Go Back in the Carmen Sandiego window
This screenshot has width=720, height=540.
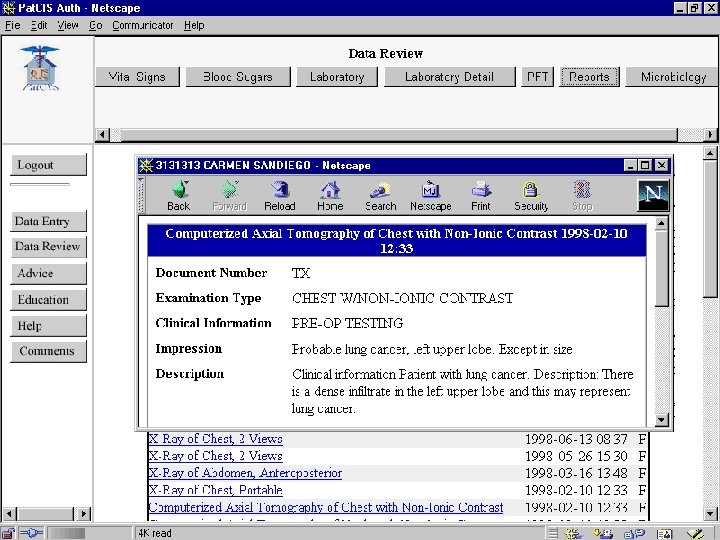point(179,196)
